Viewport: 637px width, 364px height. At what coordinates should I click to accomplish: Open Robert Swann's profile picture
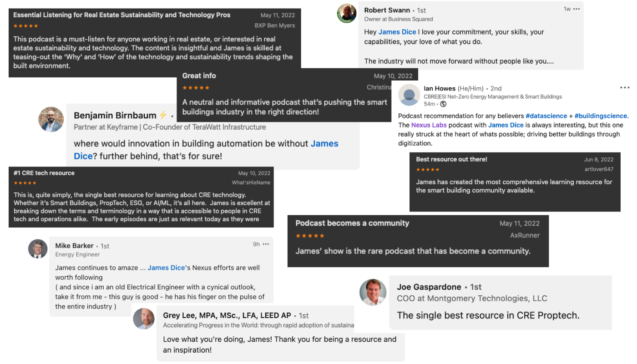click(x=346, y=14)
